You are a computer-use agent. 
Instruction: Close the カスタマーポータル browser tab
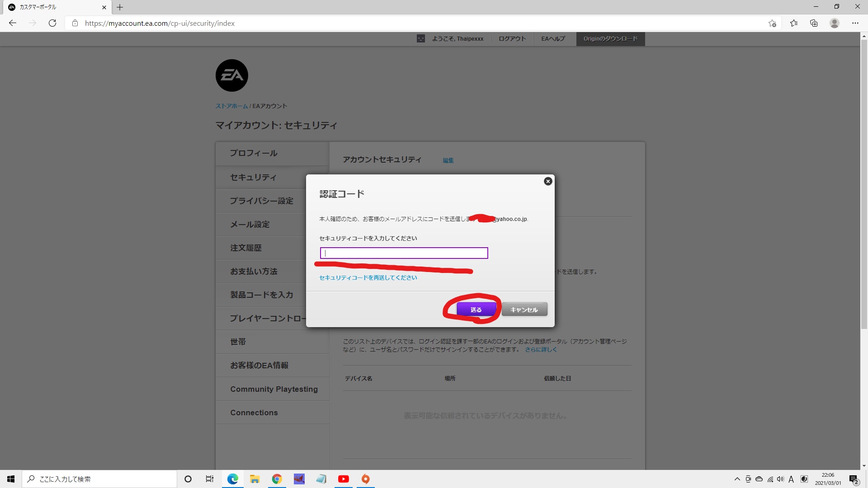104,7
